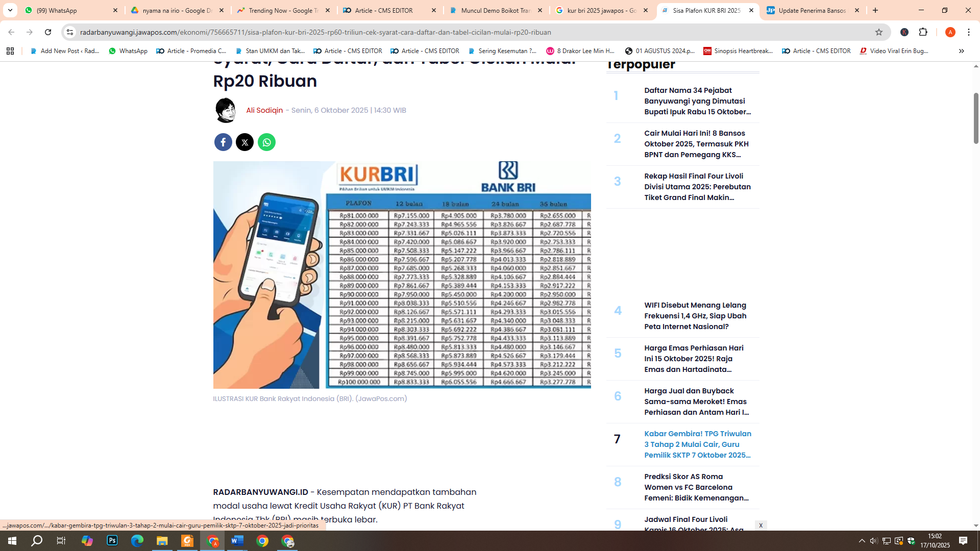Viewport: 980px width, 551px height.
Task: Open the Chrome profile avatar A
Action: click(x=950, y=32)
